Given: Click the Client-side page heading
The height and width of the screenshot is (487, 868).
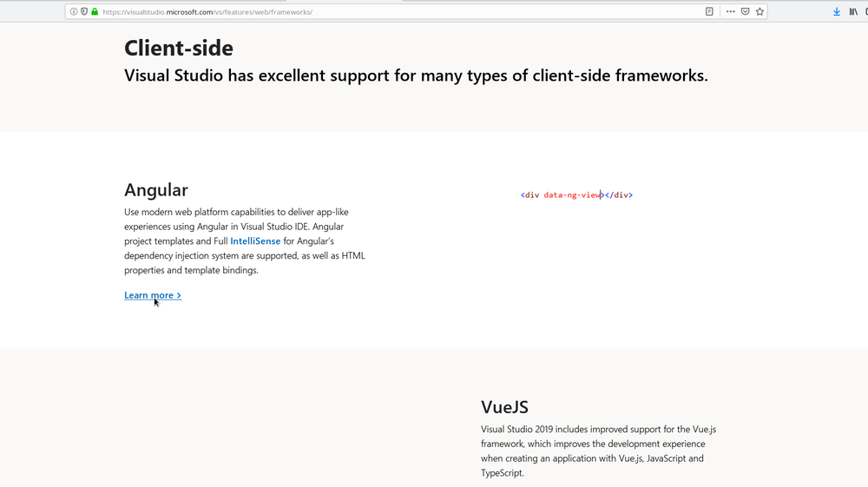Looking at the screenshot, I should [179, 48].
